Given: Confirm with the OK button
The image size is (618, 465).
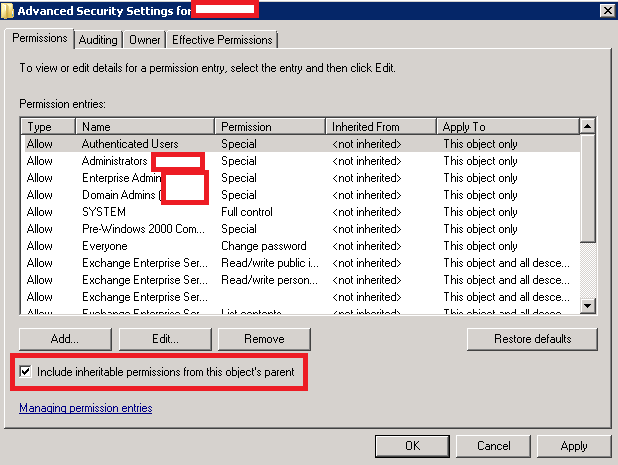Looking at the screenshot, I should click(x=412, y=445).
